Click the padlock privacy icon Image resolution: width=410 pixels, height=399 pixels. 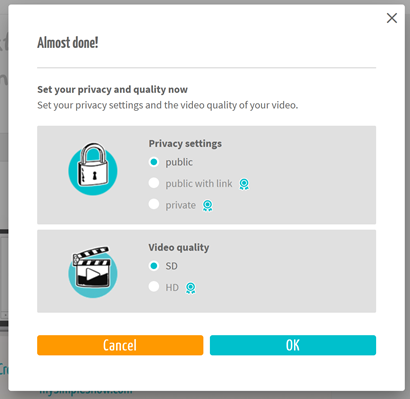click(x=93, y=169)
